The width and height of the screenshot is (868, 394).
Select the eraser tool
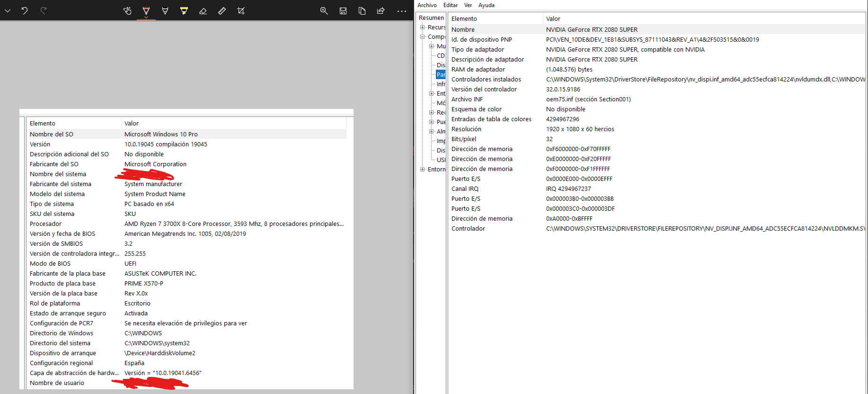pos(203,10)
